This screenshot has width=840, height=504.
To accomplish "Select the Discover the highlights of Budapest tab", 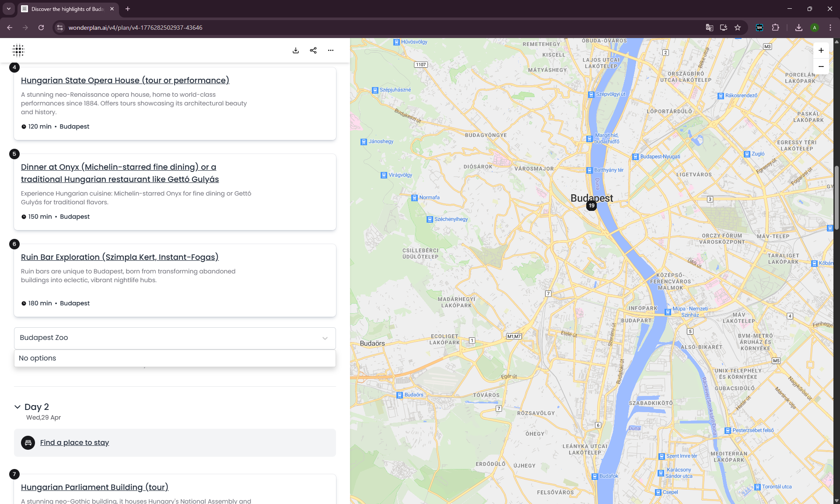I will coord(67,9).
